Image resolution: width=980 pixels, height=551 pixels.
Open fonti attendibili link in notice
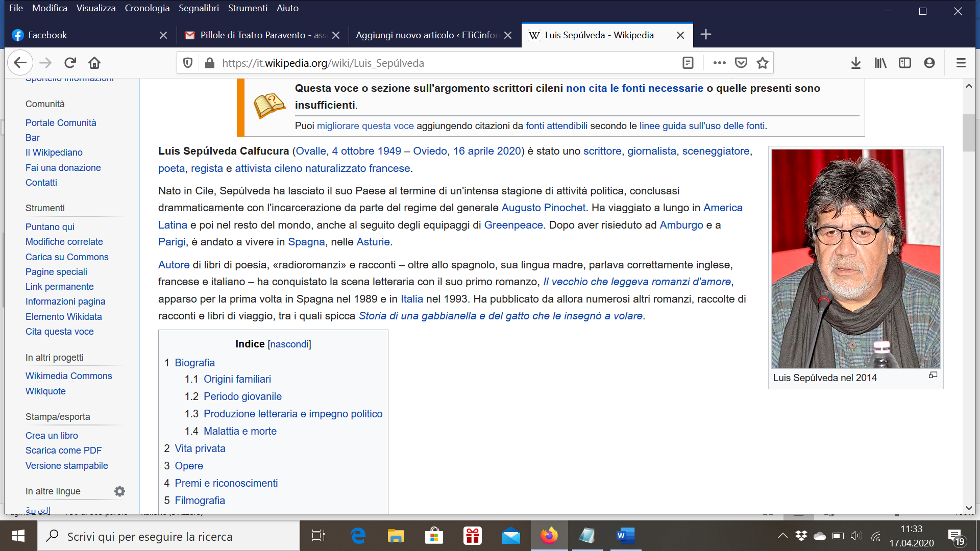click(x=556, y=126)
